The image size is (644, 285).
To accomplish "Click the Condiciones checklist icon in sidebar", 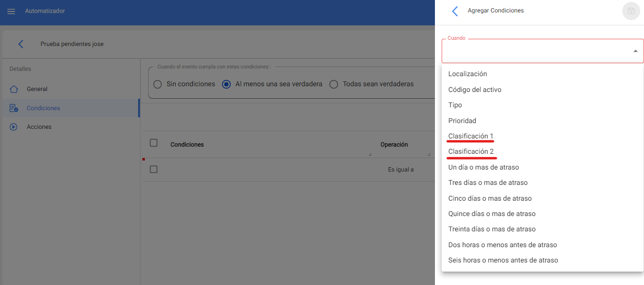I will (14, 108).
